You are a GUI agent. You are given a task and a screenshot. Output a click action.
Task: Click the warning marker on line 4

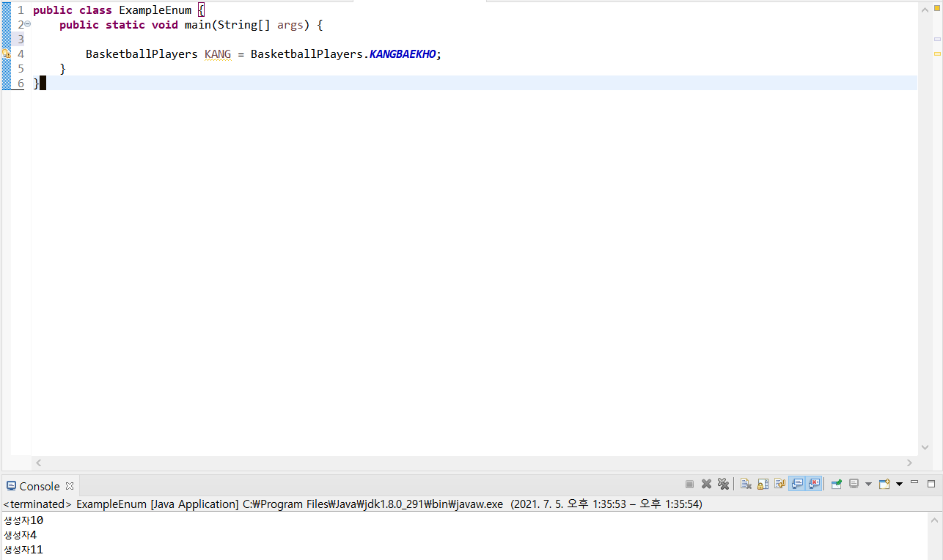pos(6,54)
